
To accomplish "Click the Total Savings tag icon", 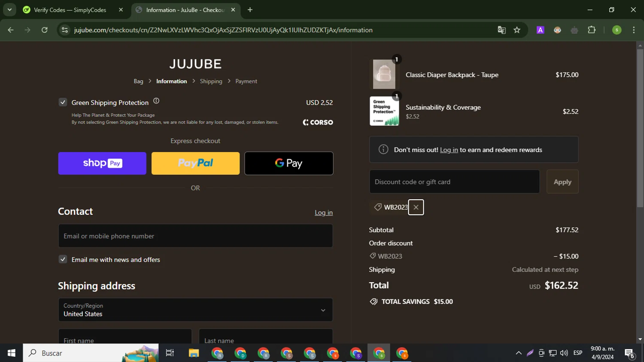I will click(374, 301).
